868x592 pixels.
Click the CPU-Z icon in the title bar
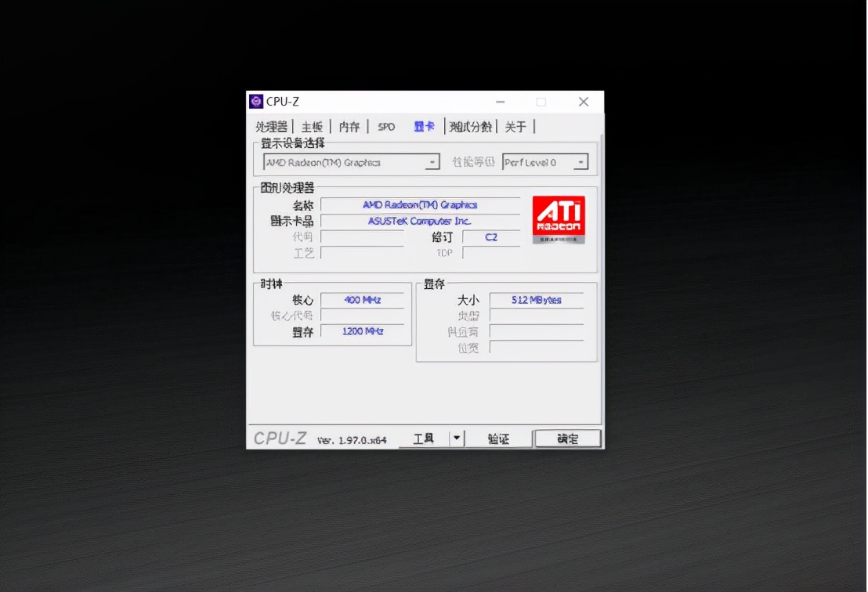click(256, 101)
